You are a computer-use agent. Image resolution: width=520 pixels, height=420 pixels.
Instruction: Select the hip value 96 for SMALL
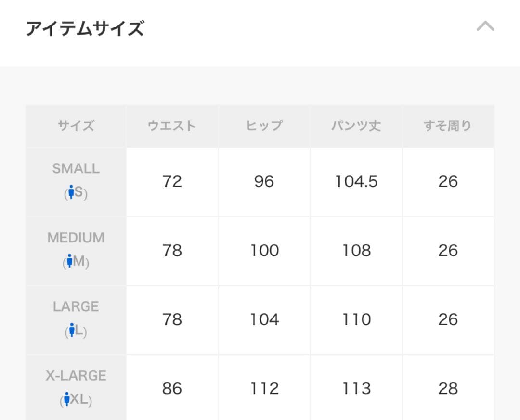click(x=264, y=181)
